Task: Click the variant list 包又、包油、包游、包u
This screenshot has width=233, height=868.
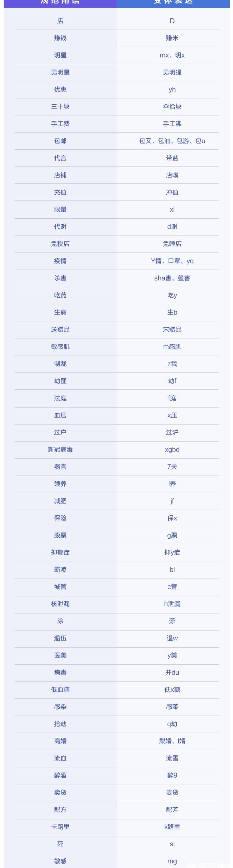Action: pos(172,141)
